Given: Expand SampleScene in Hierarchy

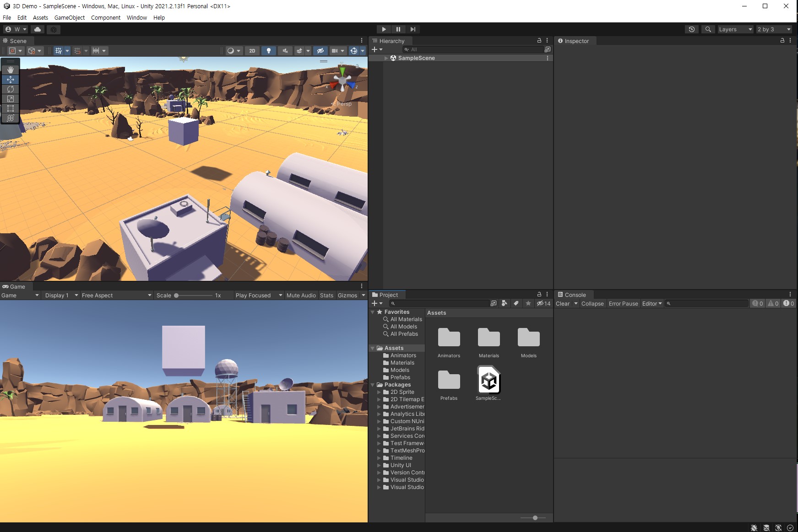Looking at the screenshot, I should [x=386, y=58].
